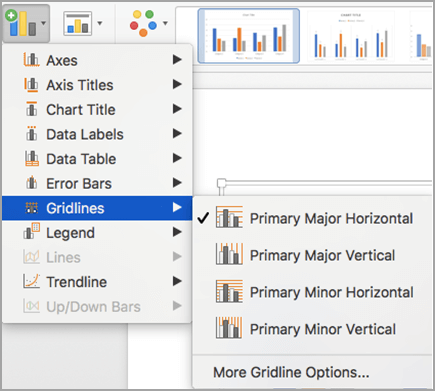Open the Axes submenu

97,60
